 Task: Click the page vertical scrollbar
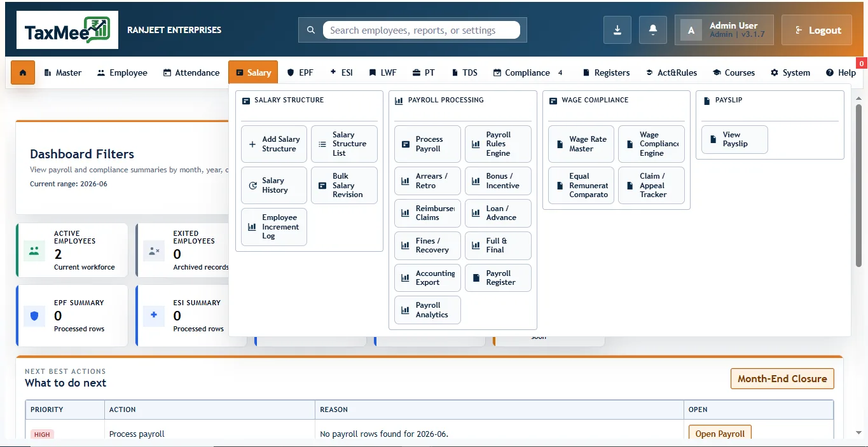tap(858, 184)
